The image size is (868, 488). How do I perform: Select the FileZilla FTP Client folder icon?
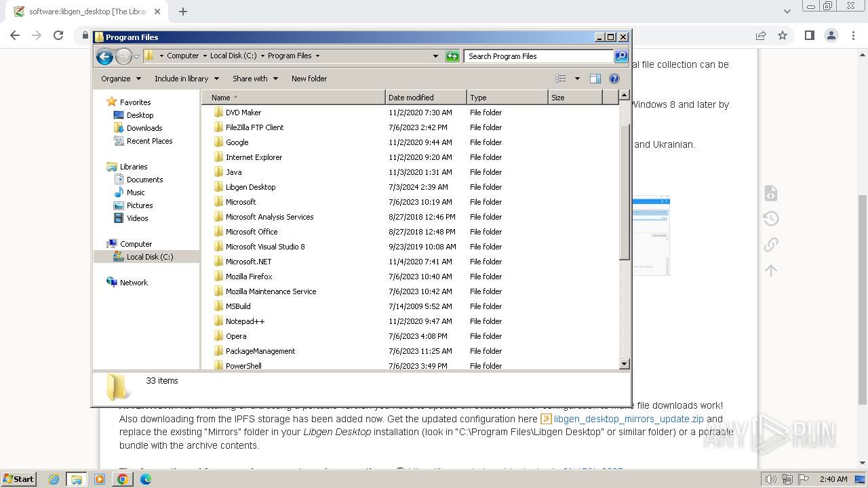point(218,127)
